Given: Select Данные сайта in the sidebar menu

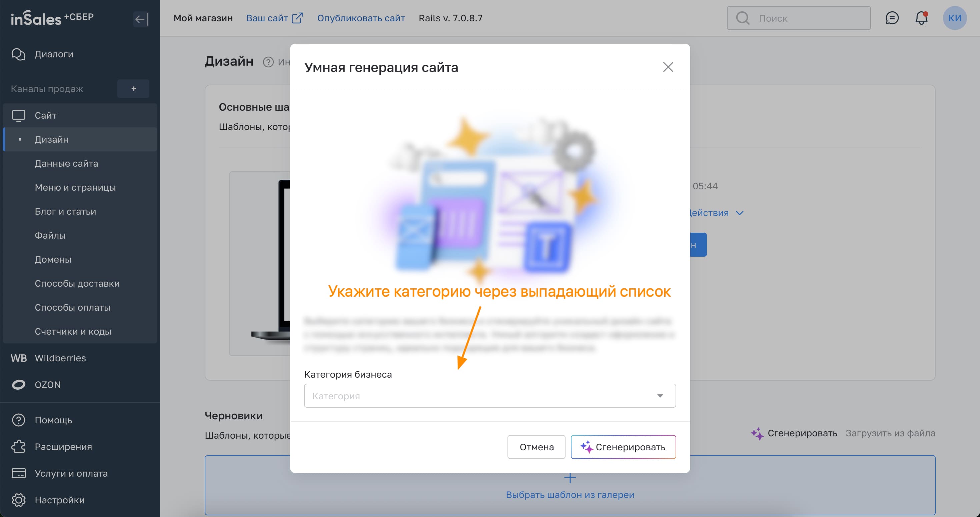Looking at the screenshot, I should point(66,164).
